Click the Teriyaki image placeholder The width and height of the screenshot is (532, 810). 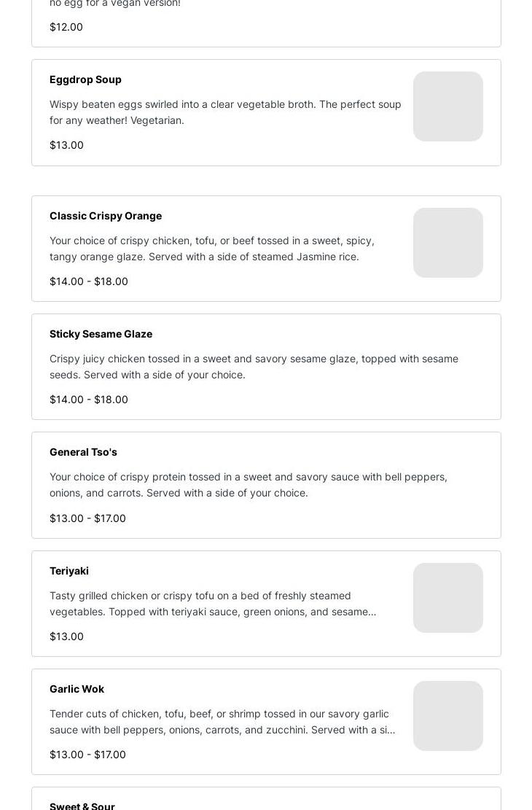coord(447,598)
